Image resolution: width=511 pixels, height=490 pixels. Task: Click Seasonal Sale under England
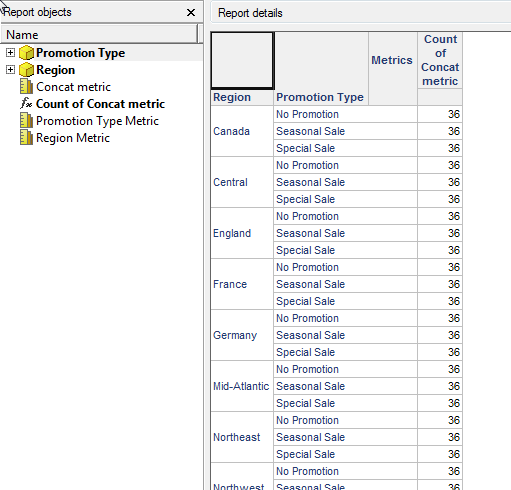[x=345, y=233]
